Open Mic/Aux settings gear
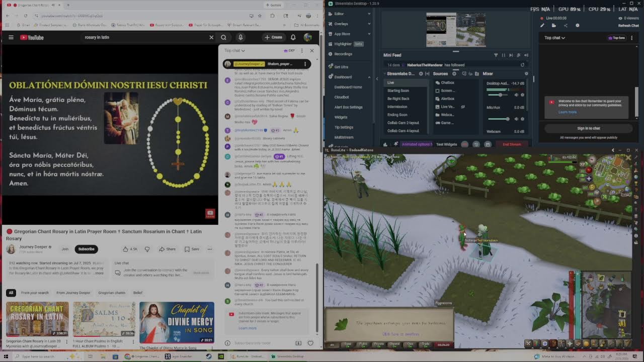The width and height of the screenshot is (644, 362). pyautogui.click(x=522, y=119)
